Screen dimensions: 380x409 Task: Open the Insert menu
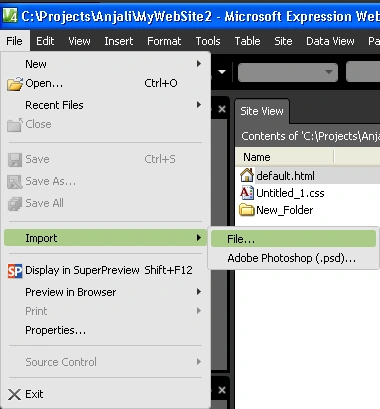point(119,41)
